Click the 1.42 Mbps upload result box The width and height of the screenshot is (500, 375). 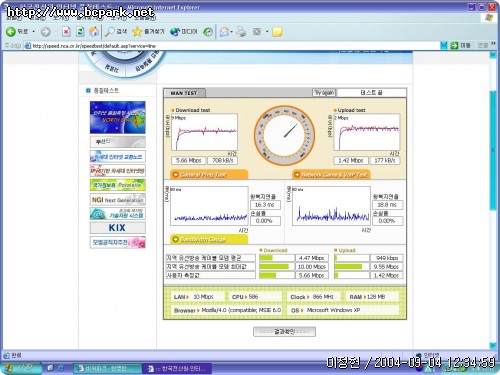(x=351, y=160)
